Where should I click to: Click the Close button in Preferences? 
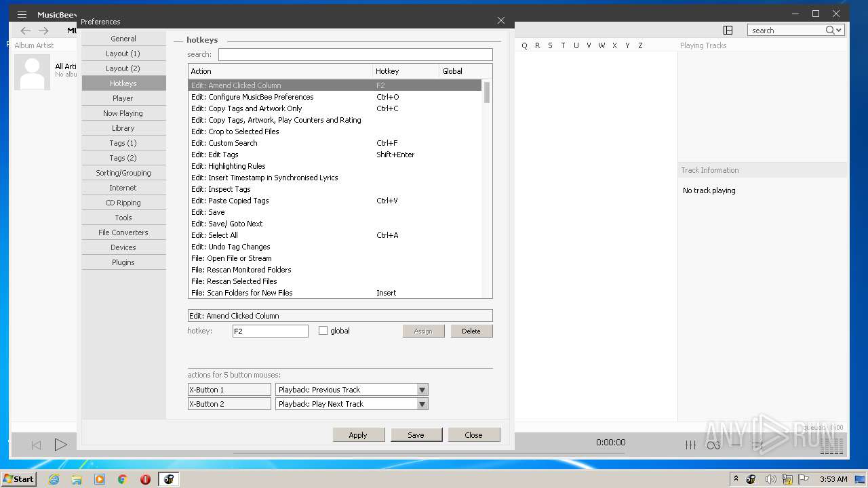(474, 435)
